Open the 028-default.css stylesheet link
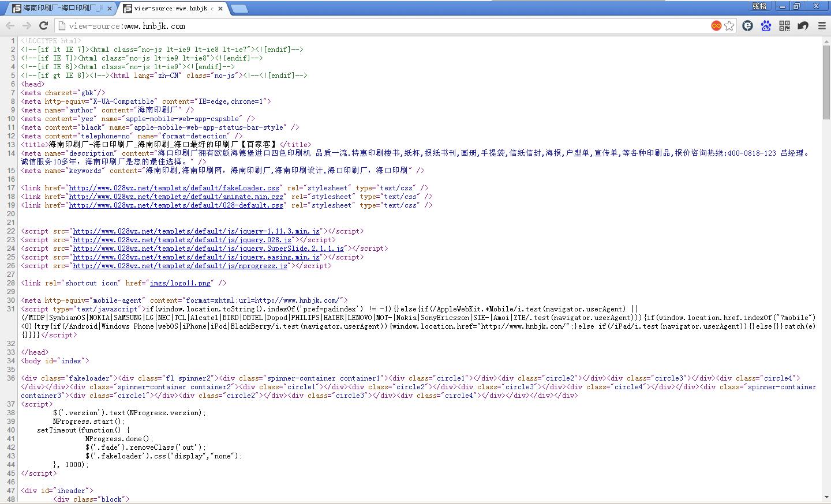Screen dimensions: 831x504 (x=176, y=205)
